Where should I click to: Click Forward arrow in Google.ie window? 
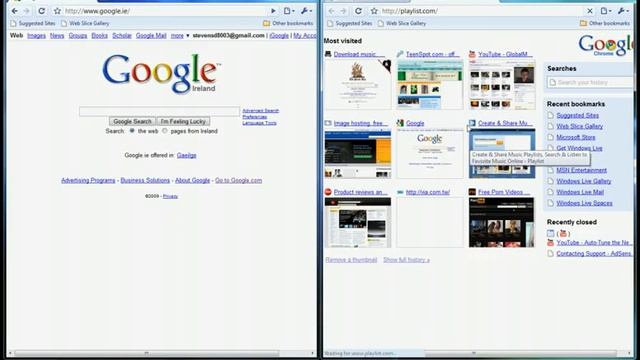[x=27, y=11]
